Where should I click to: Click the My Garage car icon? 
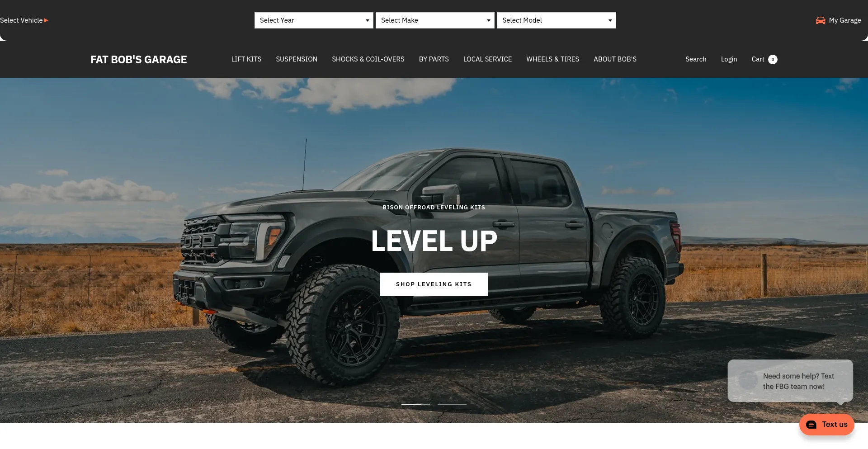820,20
